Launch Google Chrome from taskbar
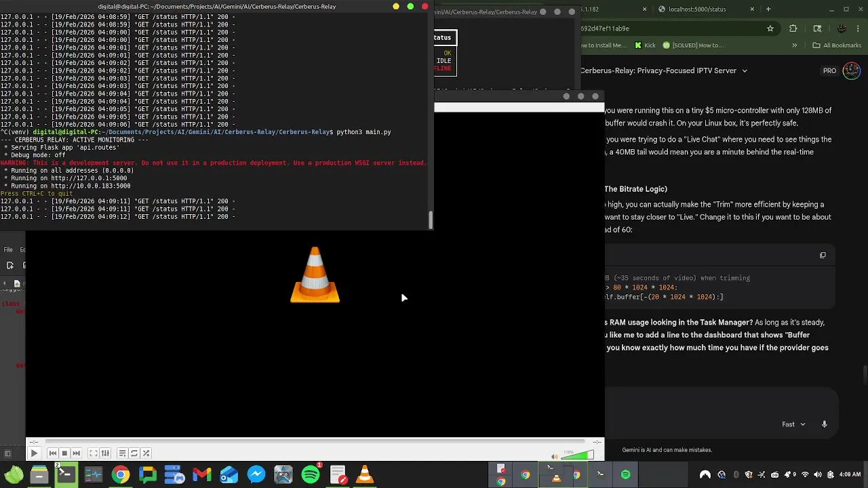This screenshot has width=868, height=488. click(120, 474)
